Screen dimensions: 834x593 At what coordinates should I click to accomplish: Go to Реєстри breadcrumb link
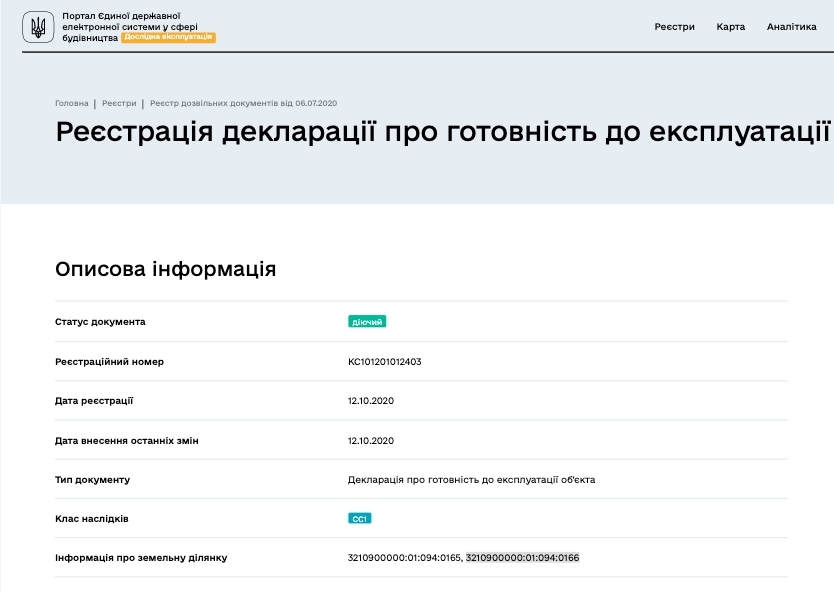click(x=119, y=103)
